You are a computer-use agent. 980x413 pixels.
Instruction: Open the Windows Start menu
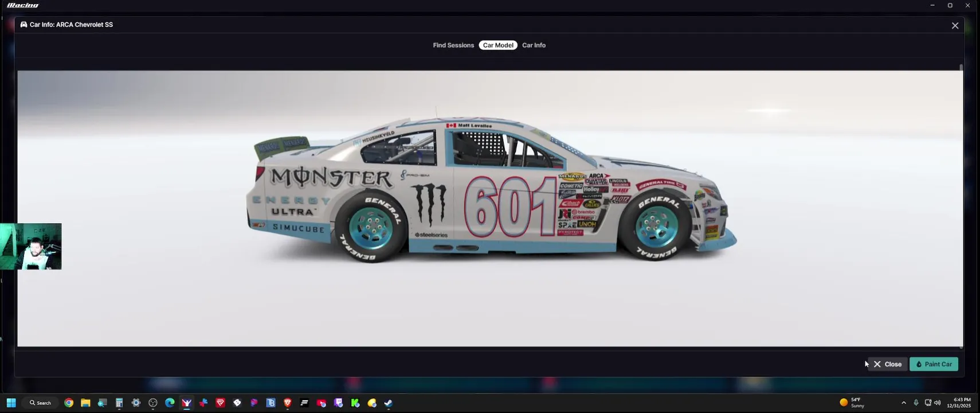pos(11,403)
